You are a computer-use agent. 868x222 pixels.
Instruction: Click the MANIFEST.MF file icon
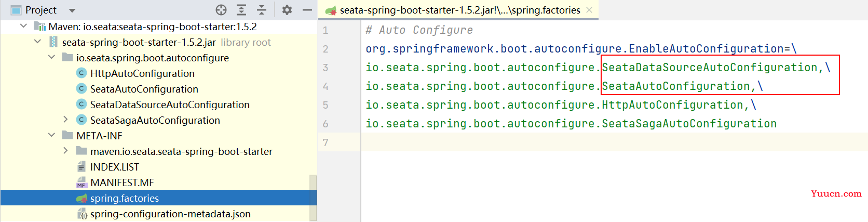(x=82, y=182)
